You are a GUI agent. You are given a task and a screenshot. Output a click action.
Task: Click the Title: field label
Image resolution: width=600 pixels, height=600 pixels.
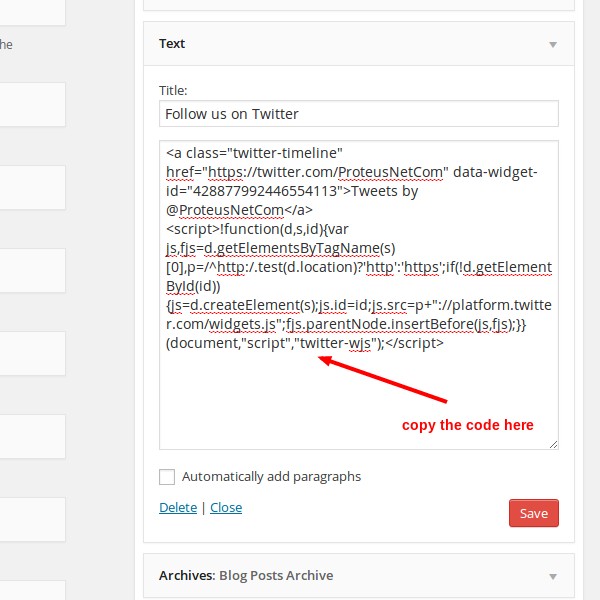[173, 91]
